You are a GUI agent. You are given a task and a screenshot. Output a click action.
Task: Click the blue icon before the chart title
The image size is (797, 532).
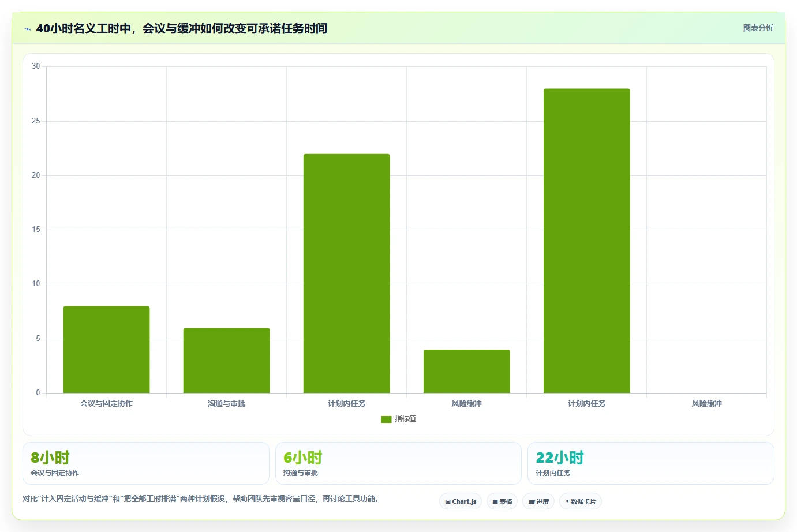point(27,29)
